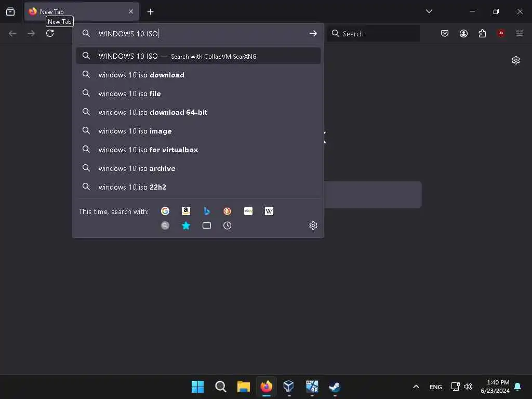Open the Extensions puzzle icon
532x399 pixels.
click(x=482, y=33)
